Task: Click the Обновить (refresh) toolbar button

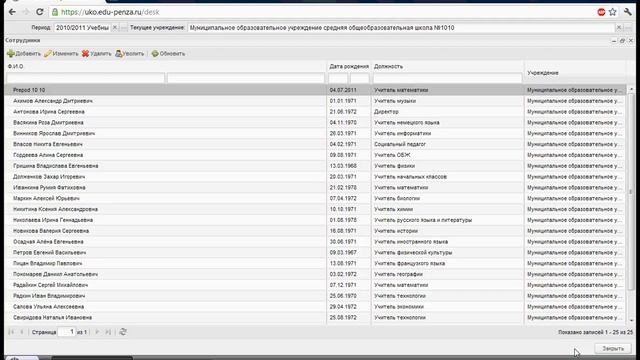Action: 168,53
